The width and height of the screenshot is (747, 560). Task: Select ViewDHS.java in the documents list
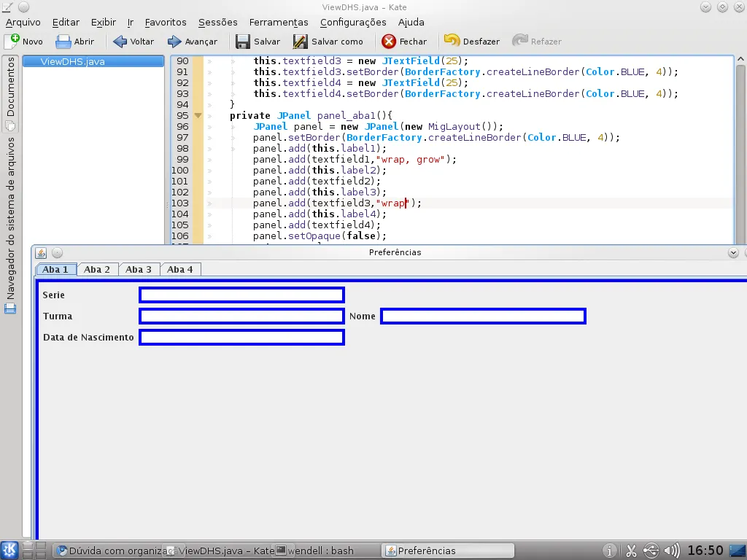click(x=72, y=62)
